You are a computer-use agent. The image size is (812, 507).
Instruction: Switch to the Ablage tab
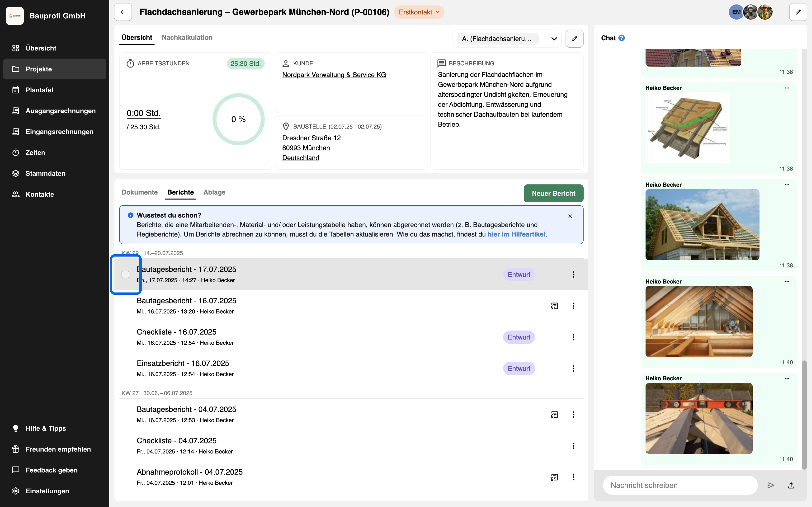pos(214,192)
